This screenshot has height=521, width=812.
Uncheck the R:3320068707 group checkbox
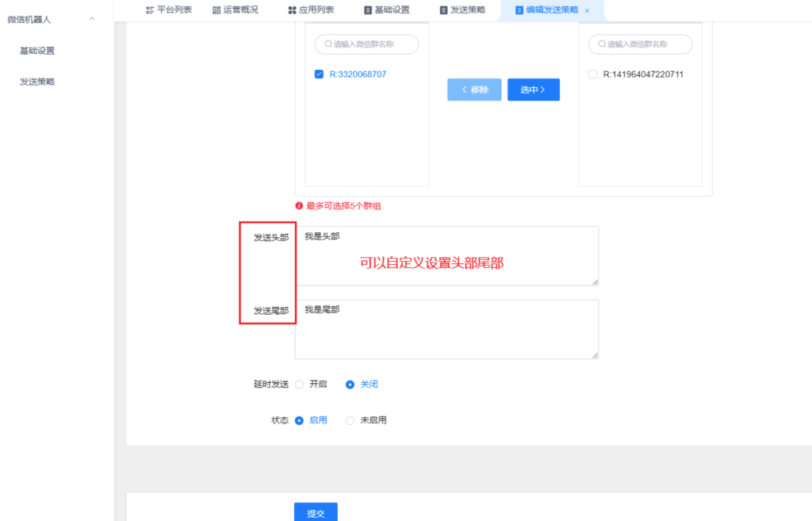point(319,75)
